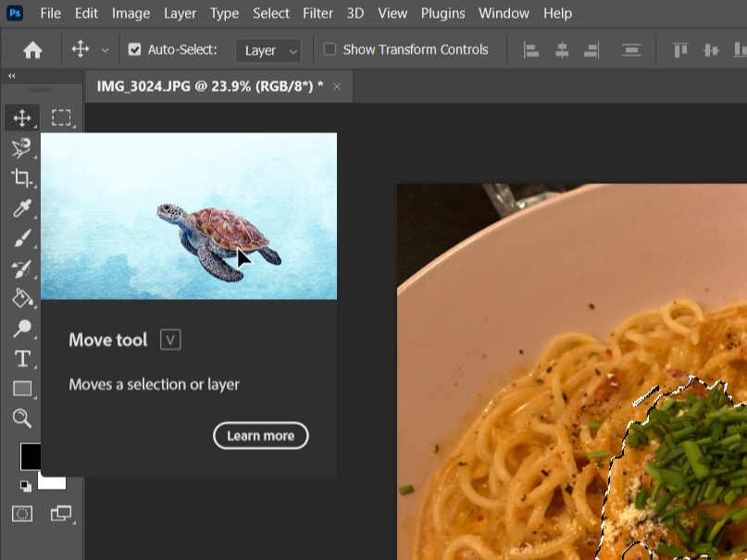Viewport: 747px width, 560px height.
Task: Click Align left edges icon
Action: click(531, 50)
